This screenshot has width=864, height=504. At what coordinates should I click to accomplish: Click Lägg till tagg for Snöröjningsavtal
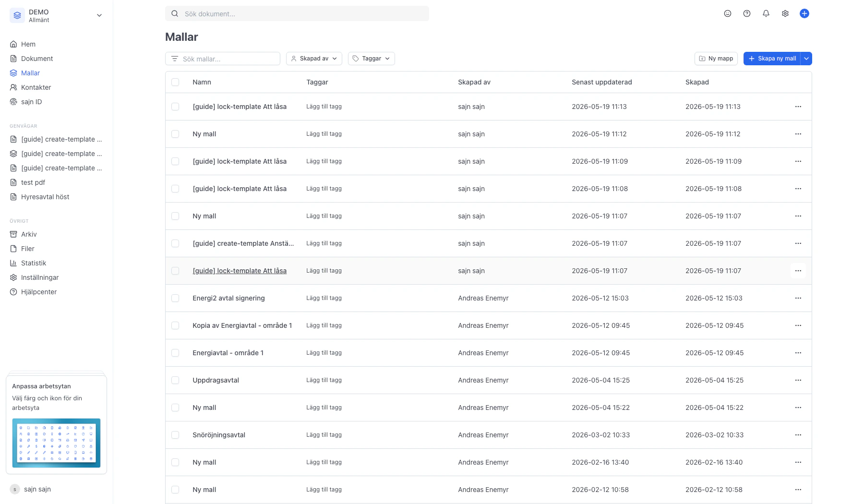point(324,435)
